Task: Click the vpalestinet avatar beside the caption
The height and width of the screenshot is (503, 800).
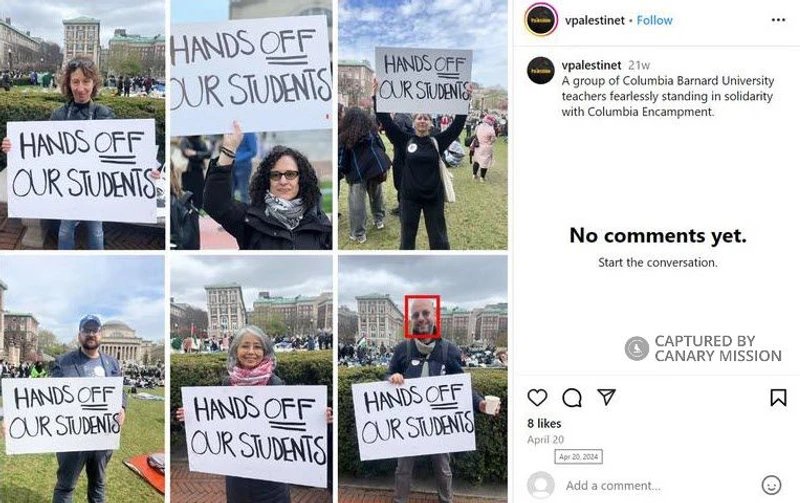Action: 541,70
